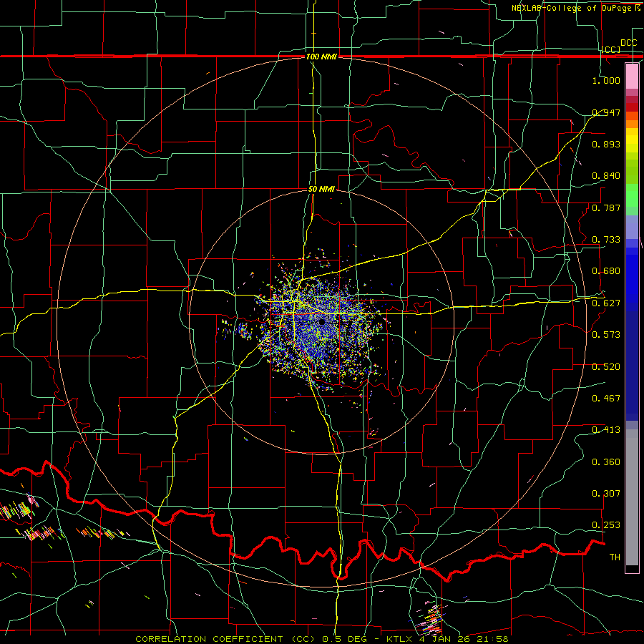The width and height of the screenshot is (644, 644).
Task: Click the 1.000 scale value
Action: pyautogui.click(x=606, y=80)
